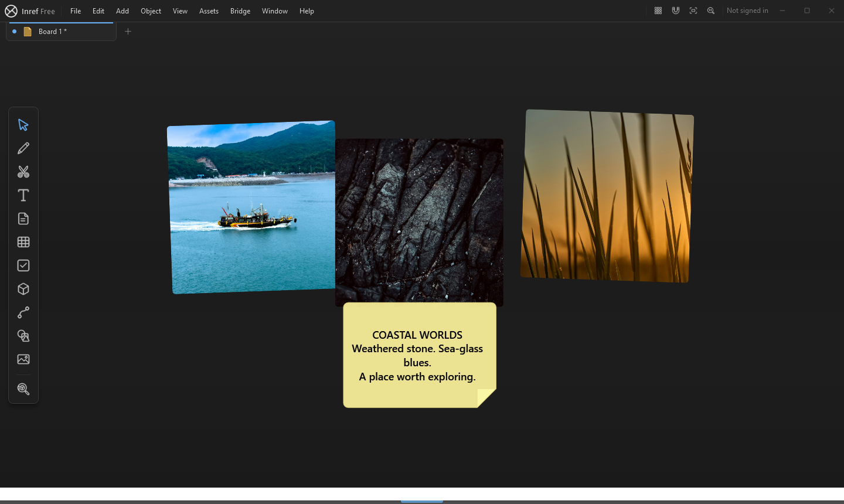Image resolution: width=844 pixels, height=504 pixels.
Task: Open the Edit menu
Action: pyautogui.click(x=98, y=11)
